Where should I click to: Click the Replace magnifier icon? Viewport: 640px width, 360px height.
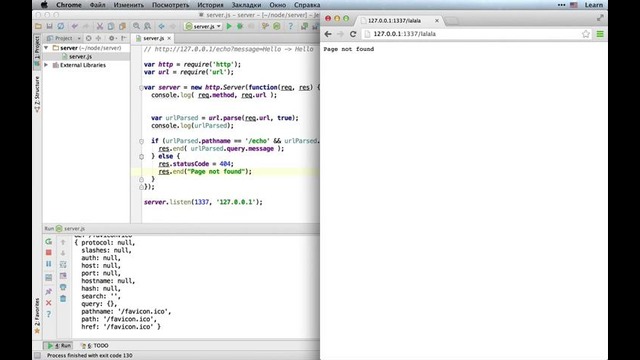[x=147, y=26]
